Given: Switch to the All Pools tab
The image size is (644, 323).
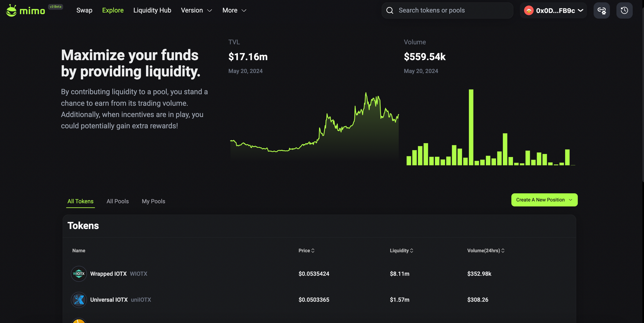Looking at the screenshot, I should pos(118,201).
